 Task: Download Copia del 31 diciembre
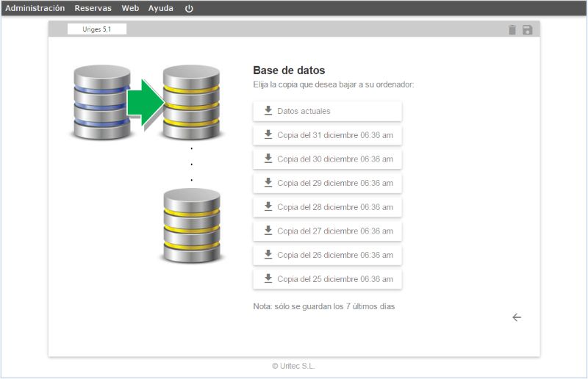327,135
